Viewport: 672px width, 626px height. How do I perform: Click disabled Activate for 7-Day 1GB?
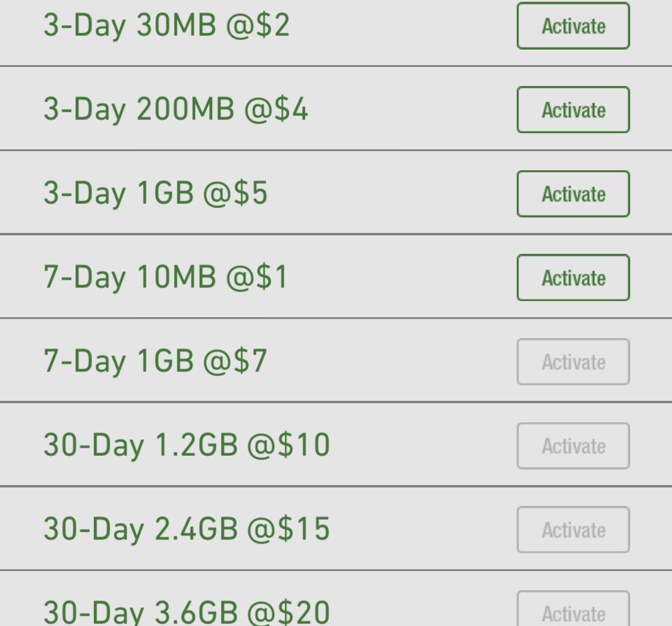[x=573, y=362]
